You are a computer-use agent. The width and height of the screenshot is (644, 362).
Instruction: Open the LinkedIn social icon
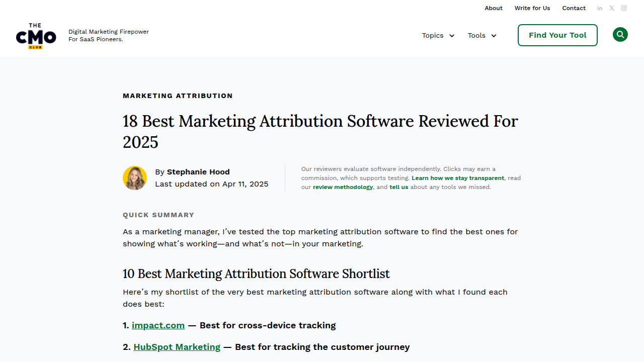pyautogui.click(x=600, y=8)
